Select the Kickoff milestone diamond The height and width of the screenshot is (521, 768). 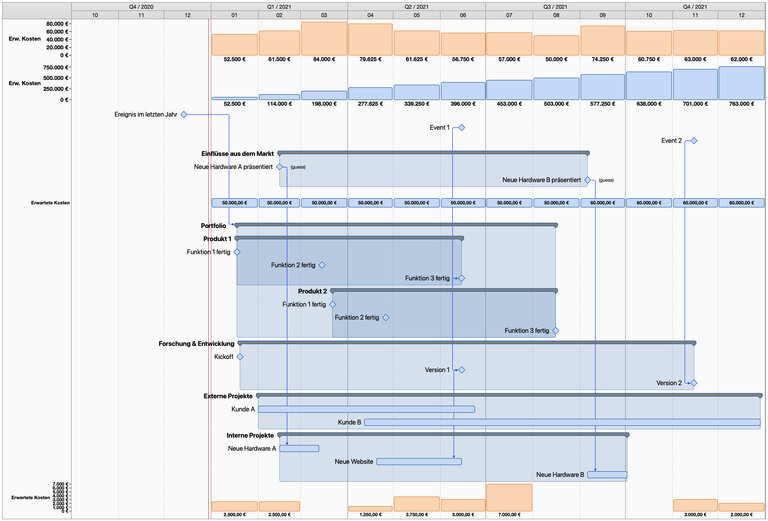[x=240, y=357]
